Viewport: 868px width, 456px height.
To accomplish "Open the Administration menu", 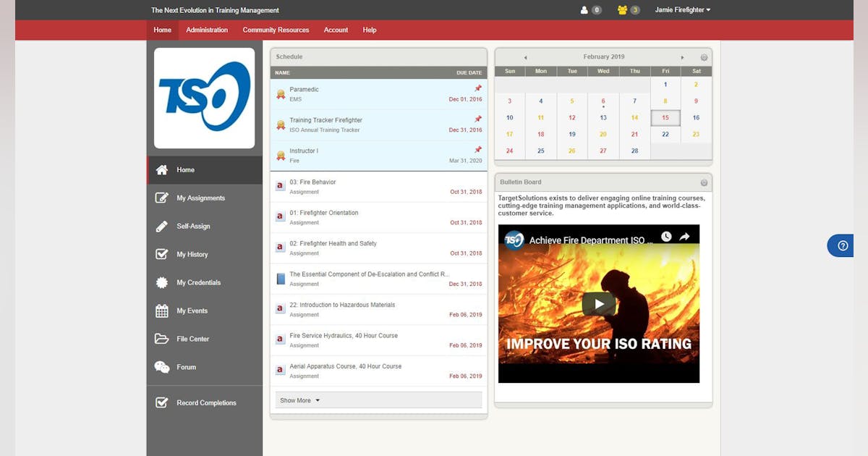I will pyautogui.click(x=207, y=30).
